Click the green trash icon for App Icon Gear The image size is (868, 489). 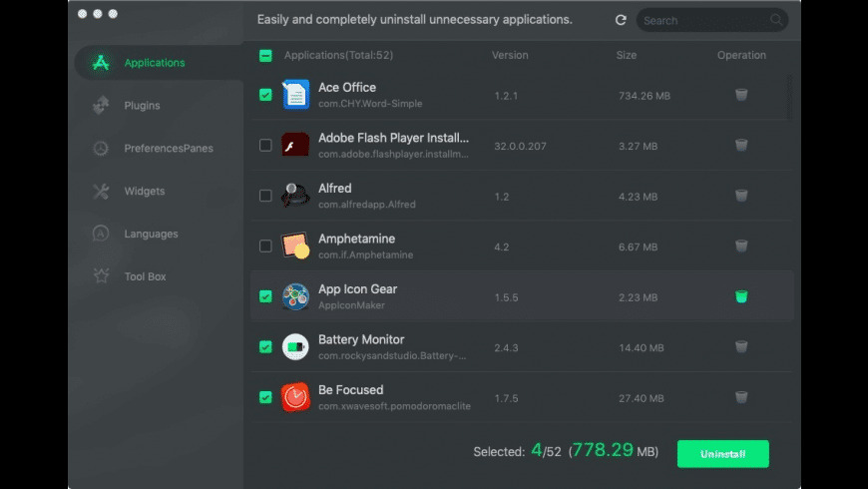click(x=741, y=296)
